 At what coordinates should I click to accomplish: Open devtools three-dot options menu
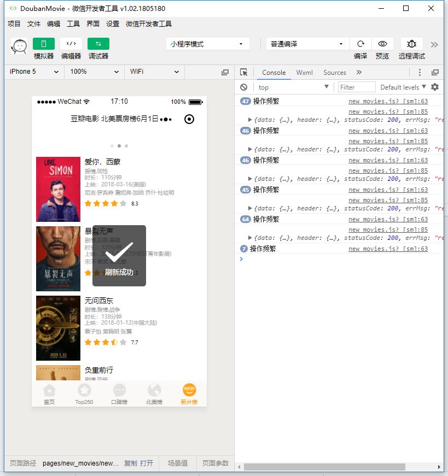click(x=420, y=72)
